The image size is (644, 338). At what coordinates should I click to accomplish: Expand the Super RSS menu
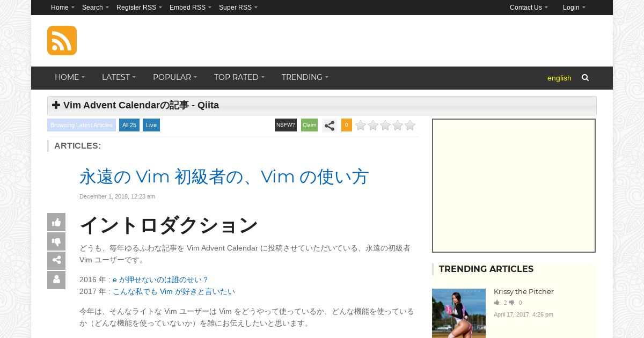click(238, 8)
